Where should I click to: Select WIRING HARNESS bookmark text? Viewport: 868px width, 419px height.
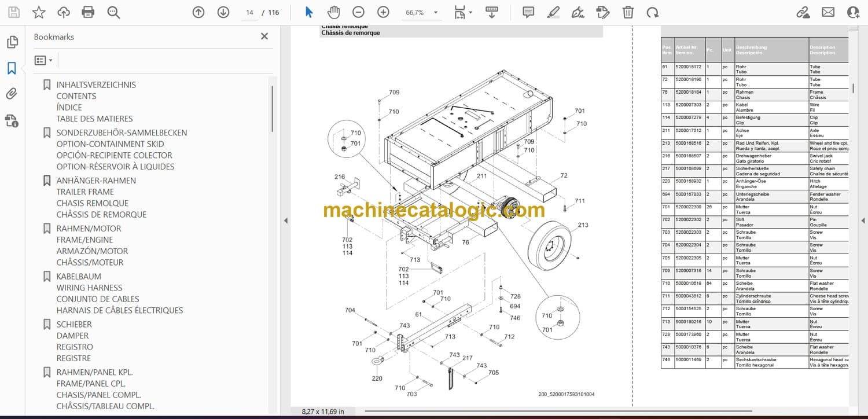(89, 288)
